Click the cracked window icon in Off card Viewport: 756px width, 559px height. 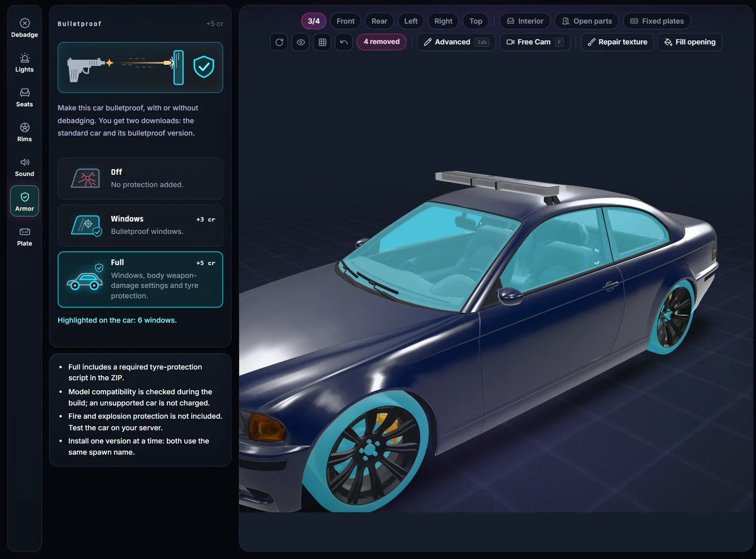pos(86,179)
